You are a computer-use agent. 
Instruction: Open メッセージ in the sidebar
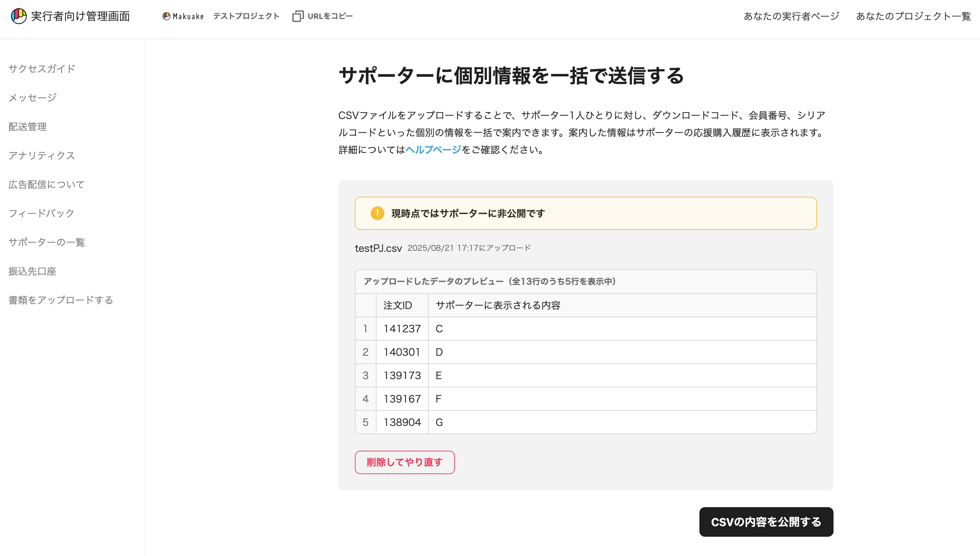(32, 98)
